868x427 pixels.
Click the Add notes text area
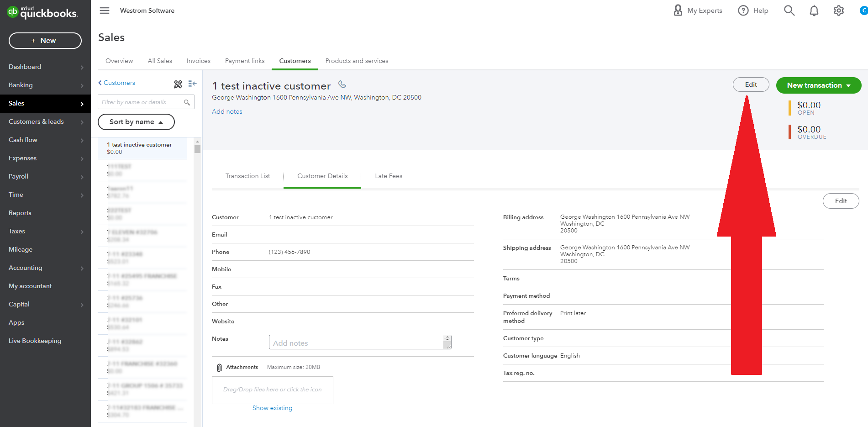pos(356,343)
